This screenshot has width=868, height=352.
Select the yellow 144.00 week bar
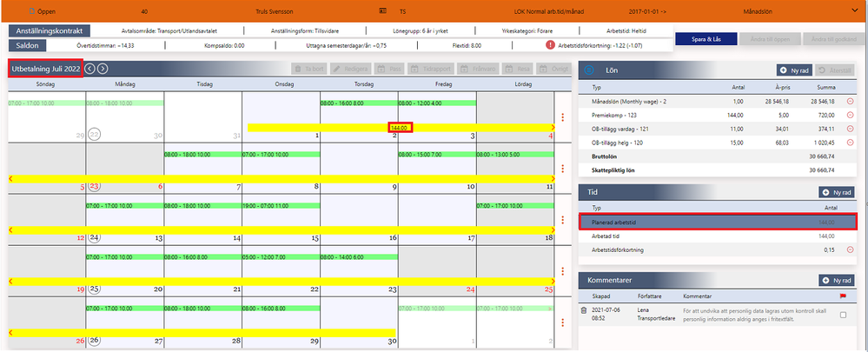[x=401, y=128]
